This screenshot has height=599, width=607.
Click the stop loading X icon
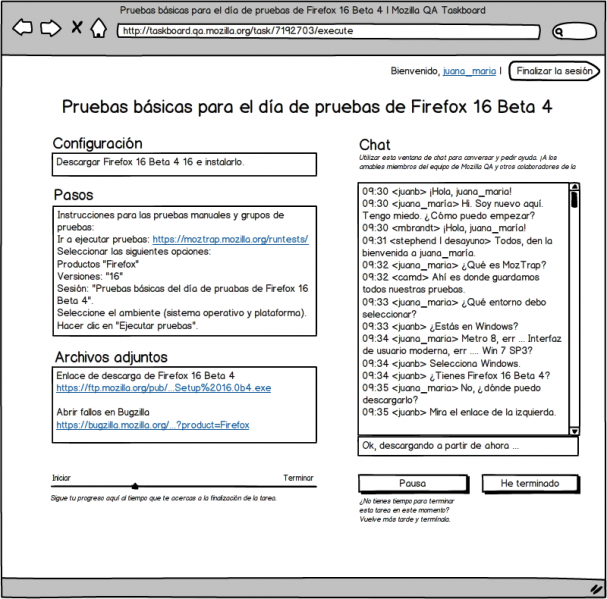(x=77, y=27)
